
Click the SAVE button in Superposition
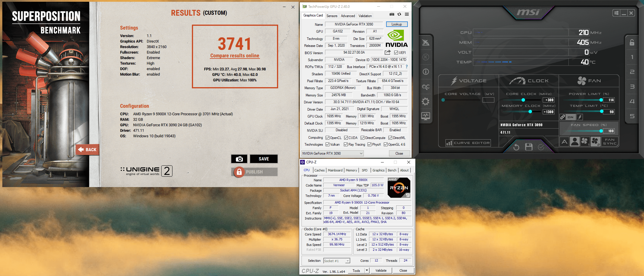point(264,159)
